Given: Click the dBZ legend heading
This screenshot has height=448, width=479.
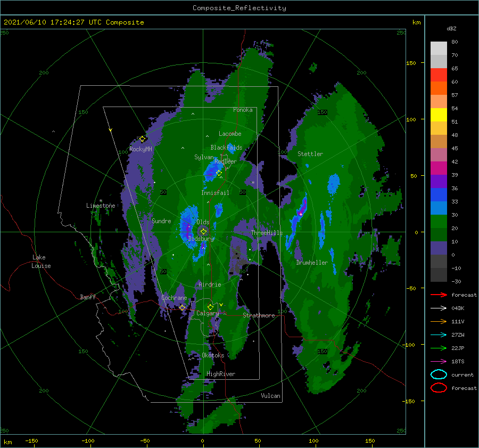Looking at the screenshot, I should [451, 29].
